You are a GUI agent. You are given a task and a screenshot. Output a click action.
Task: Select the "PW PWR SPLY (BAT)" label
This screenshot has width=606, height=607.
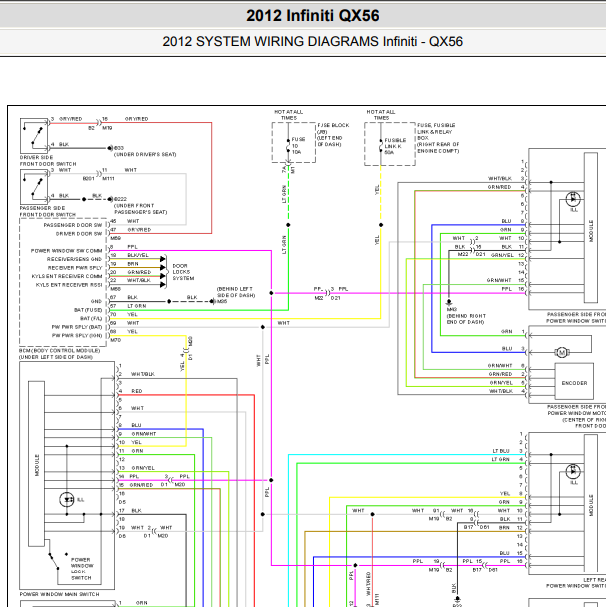pos(77,327)
